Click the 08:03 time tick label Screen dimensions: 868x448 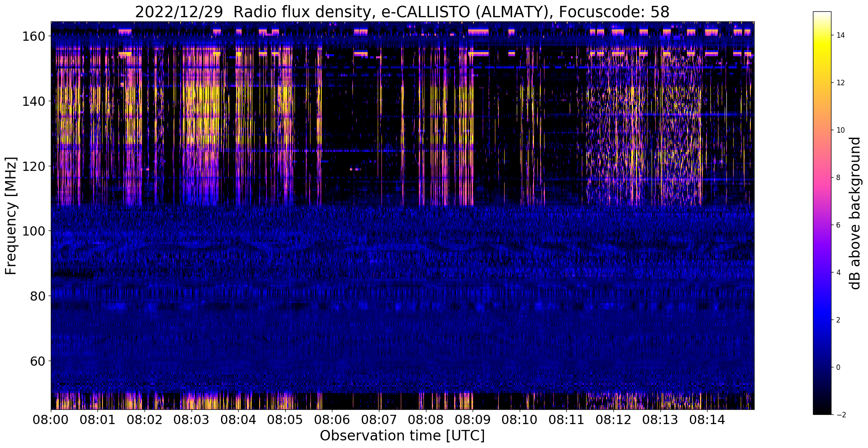point(192,419)
